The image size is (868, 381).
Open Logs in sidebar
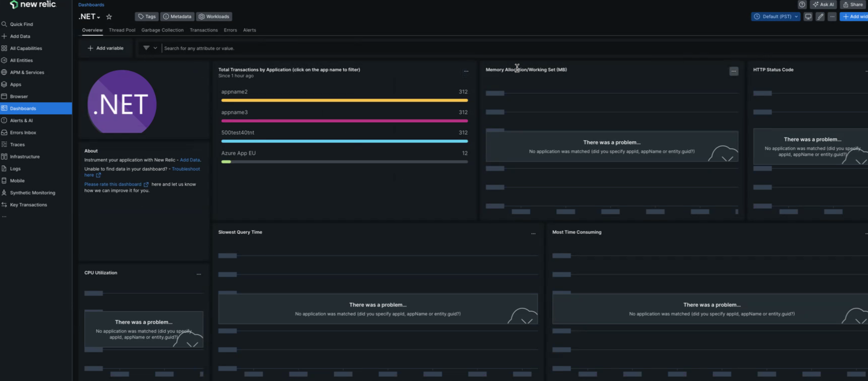click(15, 169)
